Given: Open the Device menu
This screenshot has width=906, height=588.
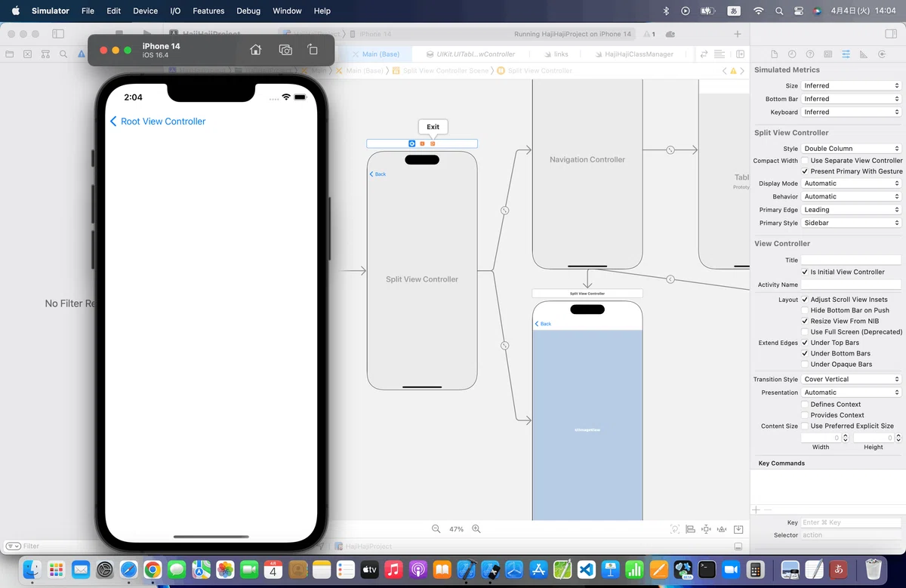Looking at the screenshot, I should [145, 11].
